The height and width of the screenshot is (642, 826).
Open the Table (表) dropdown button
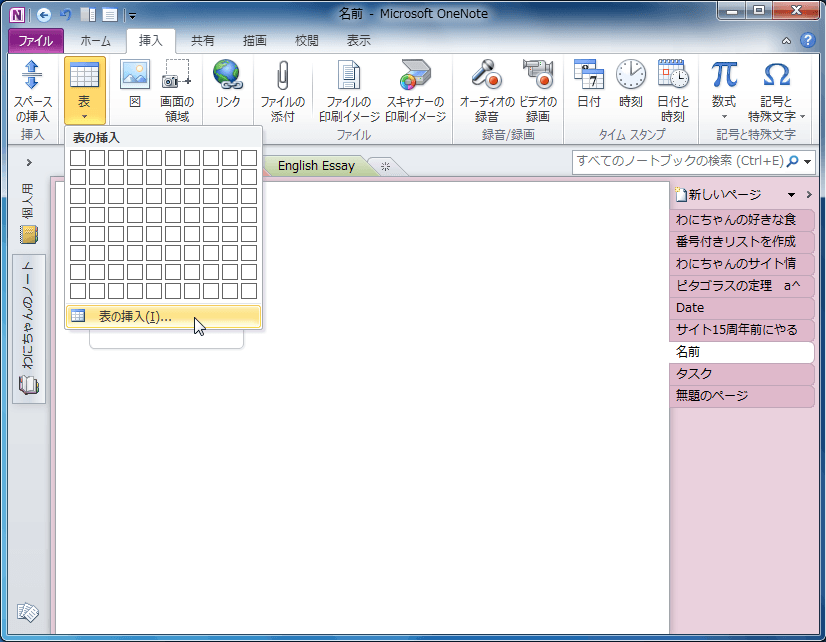coord(85,91)
